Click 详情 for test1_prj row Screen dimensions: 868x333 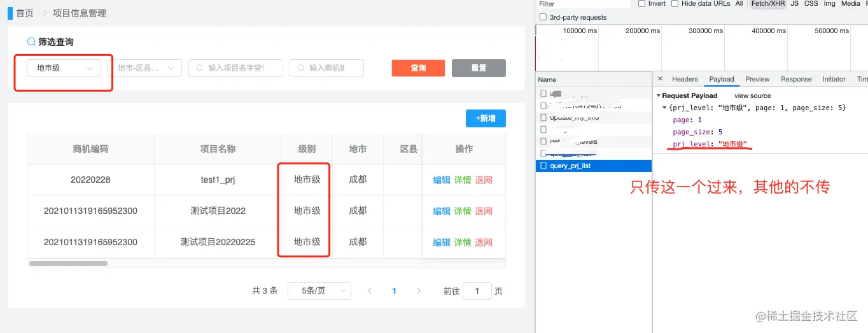pyautogui.click(x=463, y=180)
